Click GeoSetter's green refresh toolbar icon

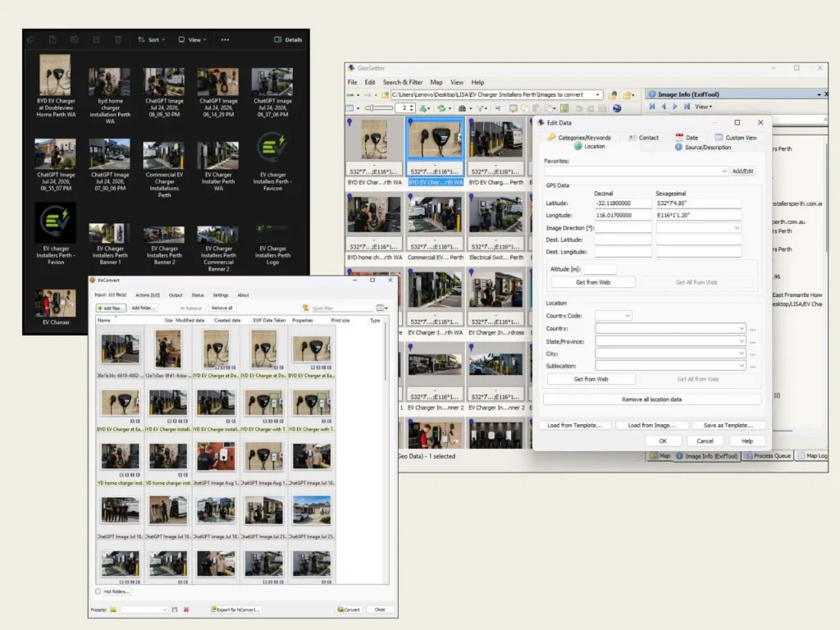point(441,108)
